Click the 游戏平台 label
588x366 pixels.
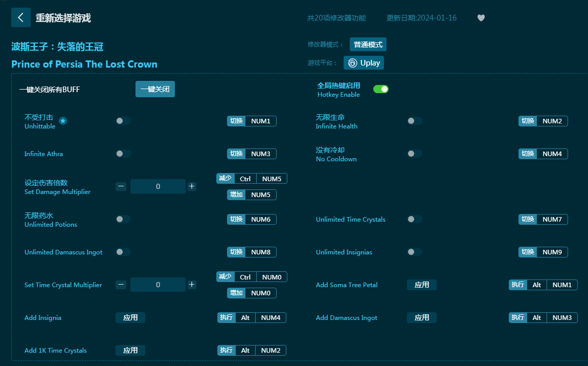click(x=323, y=62)
